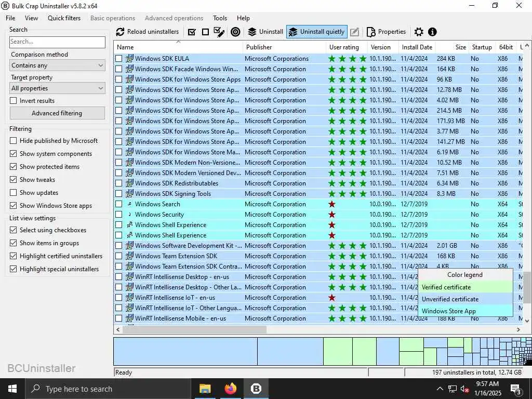The width and height of the screenshot is (532, 399).
Task: Open the Advanced operations menu
Action: click(x=174, y=18)
